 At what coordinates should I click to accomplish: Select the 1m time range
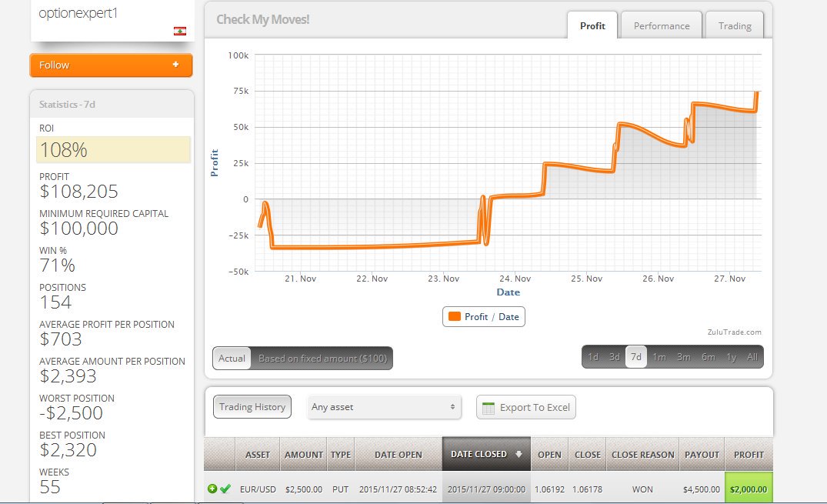tap(659, 357)
